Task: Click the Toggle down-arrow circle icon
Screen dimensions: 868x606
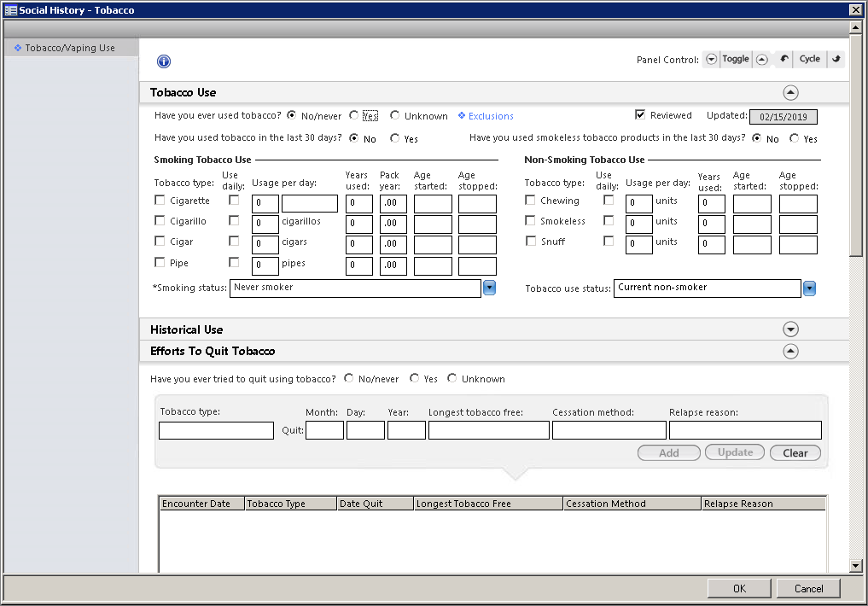Action: click(712, 59)
